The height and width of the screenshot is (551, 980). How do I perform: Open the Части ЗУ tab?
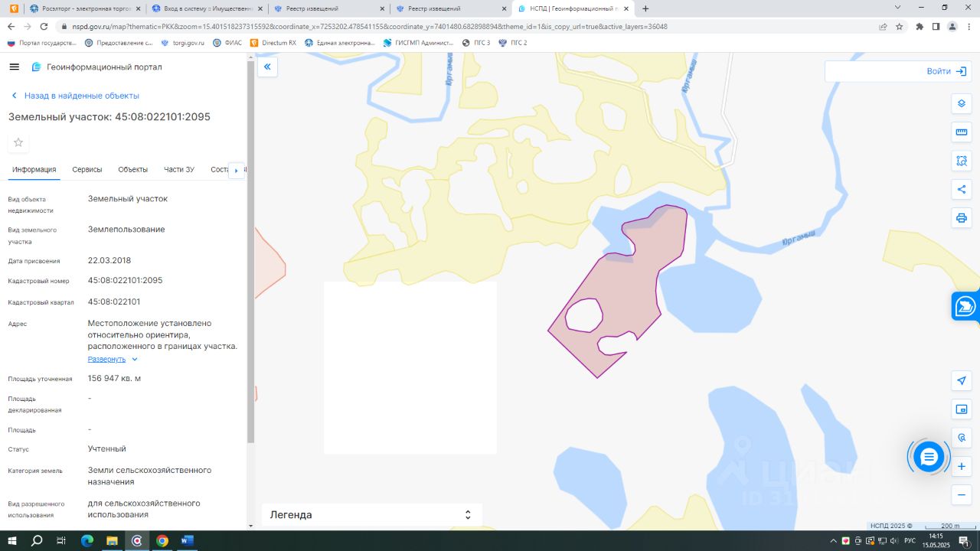179,169
